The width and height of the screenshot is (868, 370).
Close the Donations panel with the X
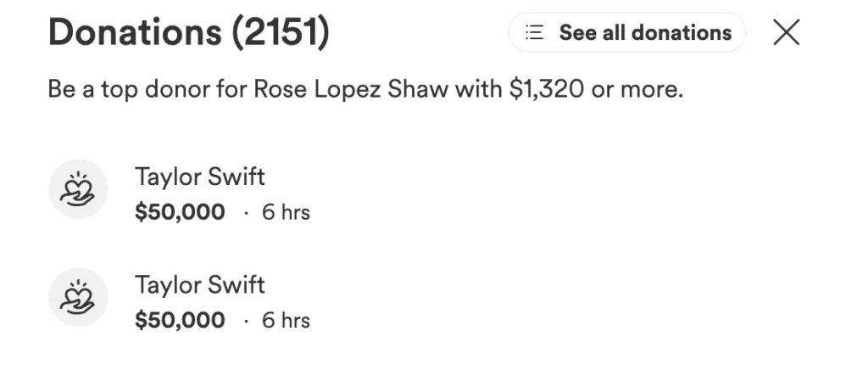pyautogui.click(x=787, y=33)
